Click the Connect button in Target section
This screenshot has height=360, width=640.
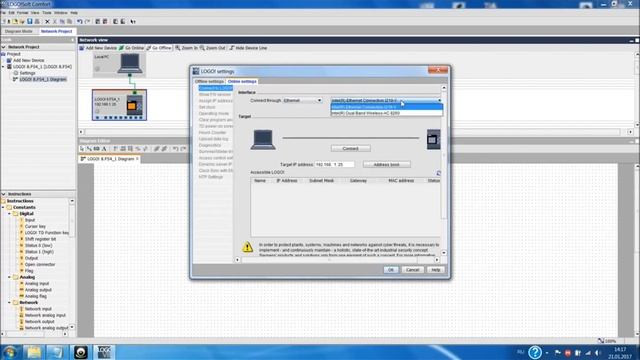tap(351, 149)
